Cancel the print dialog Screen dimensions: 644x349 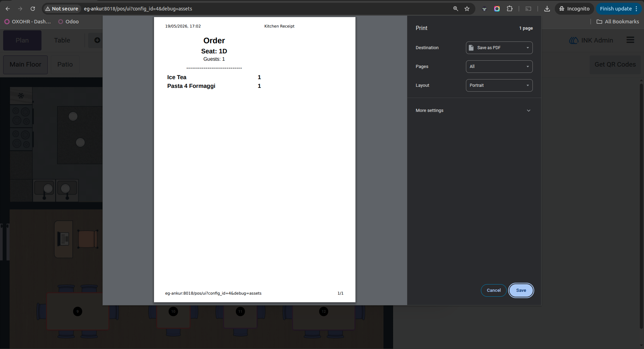click(493, 290)
